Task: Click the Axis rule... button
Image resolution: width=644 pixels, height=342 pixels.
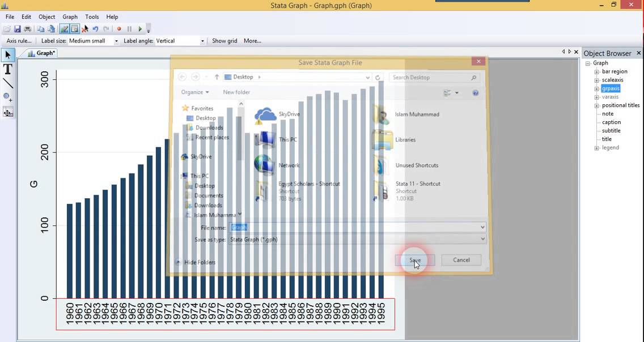Action: click(19, 41)
